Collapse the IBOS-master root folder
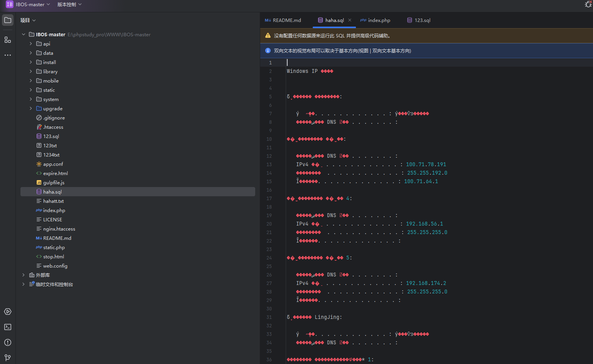The width and height of the screenshot is (593, 364). pyautogui.click(x=24, y=34)
